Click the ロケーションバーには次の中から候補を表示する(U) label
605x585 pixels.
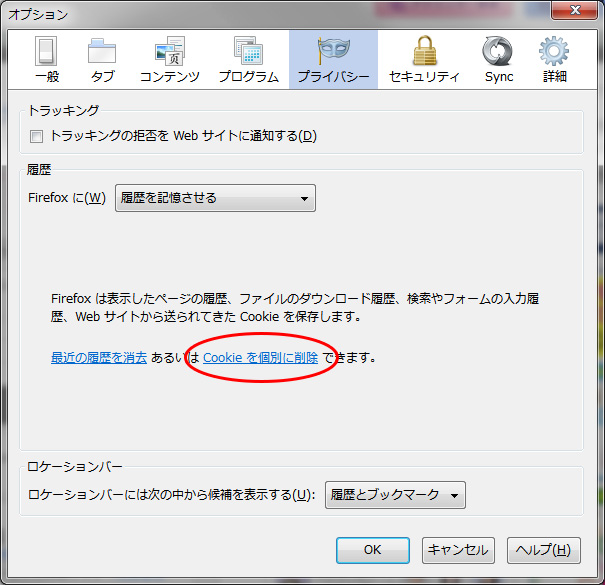pos(172,495)
